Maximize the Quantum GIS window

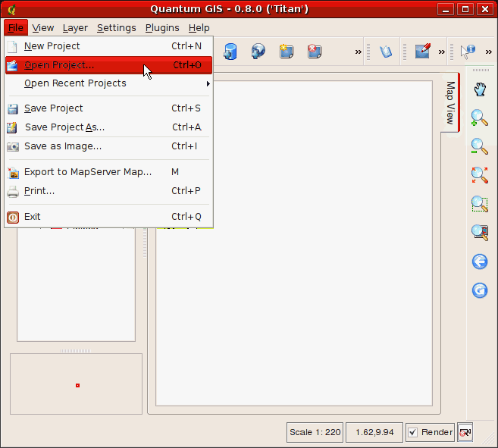tap(465, 10)
